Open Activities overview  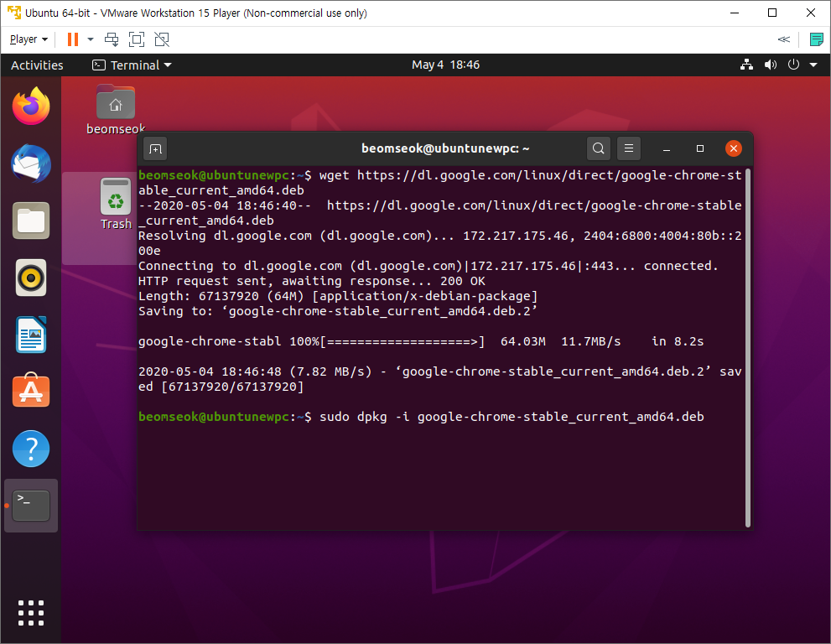(x=37, y=65)
